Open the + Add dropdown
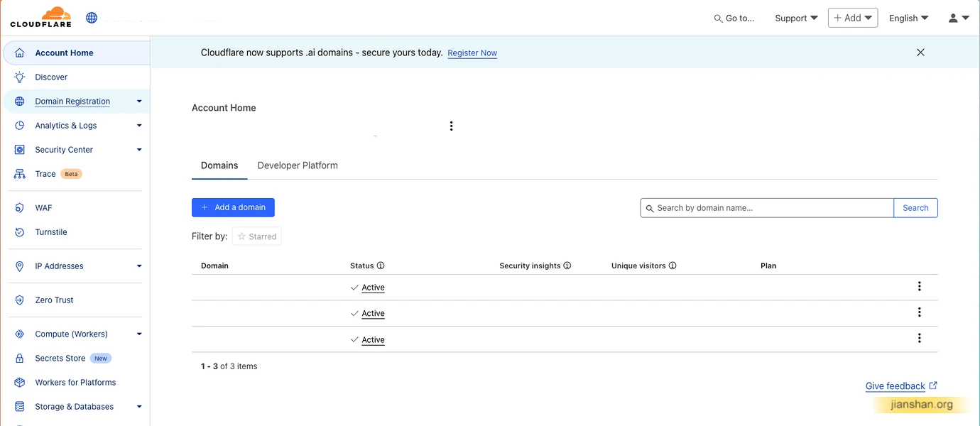The width and height of the screenshot is (980, 426). point(853,18)
